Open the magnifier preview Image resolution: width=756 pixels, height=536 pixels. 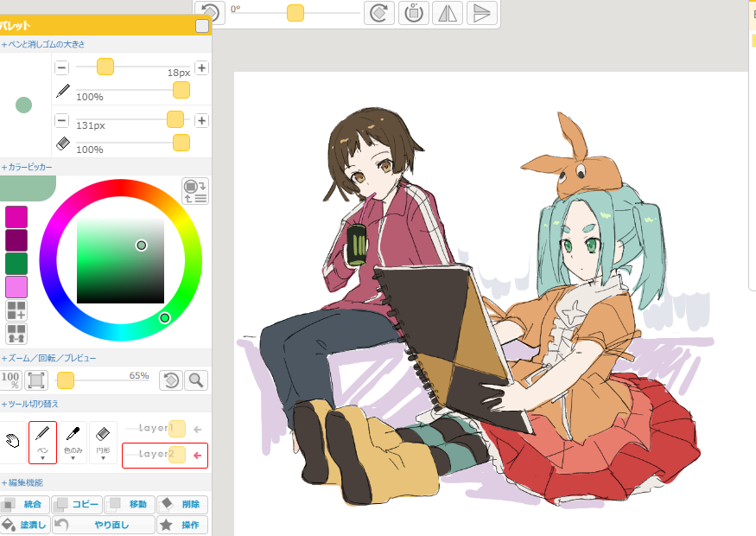(x=196, y=380)
